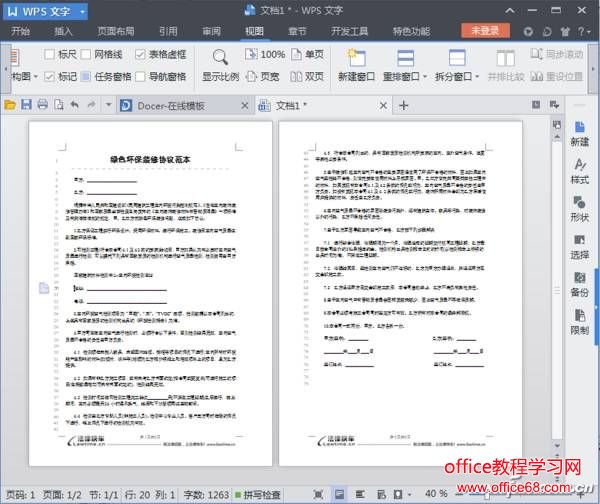Screen dimensions: 600x504
Task: Toggle the 任务窗格 task pane checkbox
Action: click(x=86, y=77)
